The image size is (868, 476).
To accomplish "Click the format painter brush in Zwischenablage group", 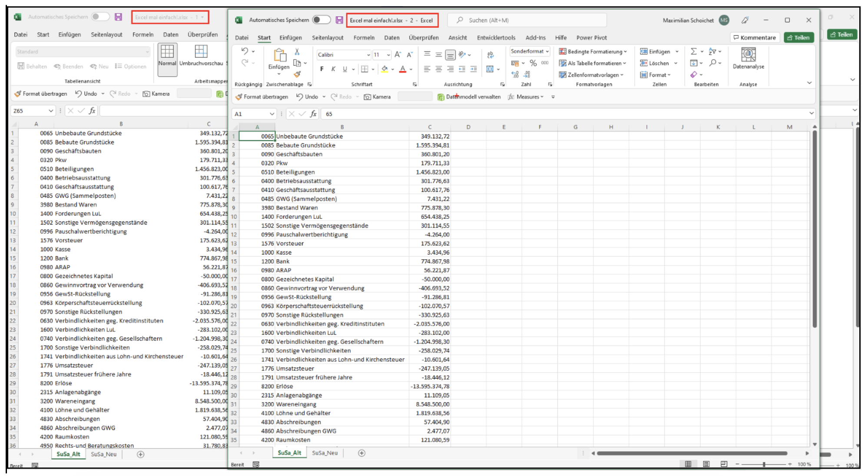I will (x=297, y=74).
